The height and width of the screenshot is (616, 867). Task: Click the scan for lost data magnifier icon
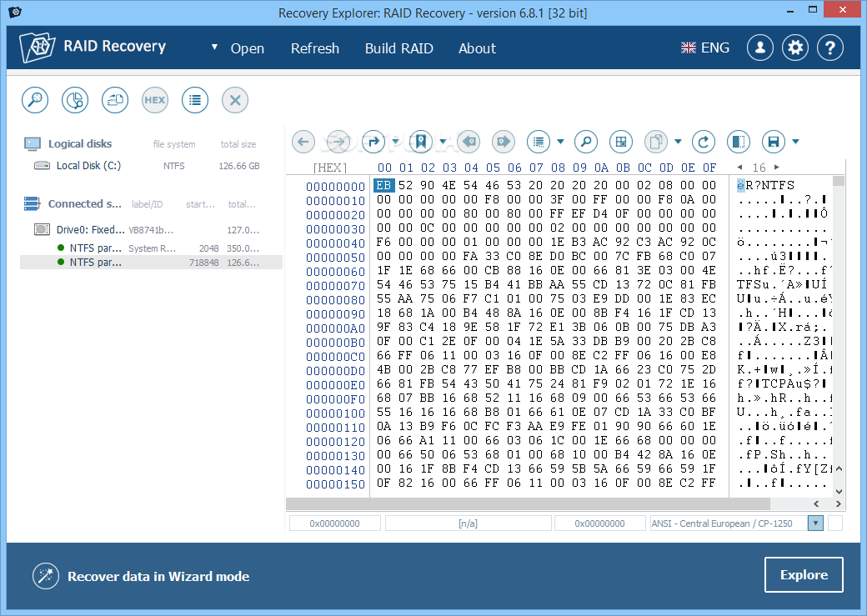pos(35,100)
